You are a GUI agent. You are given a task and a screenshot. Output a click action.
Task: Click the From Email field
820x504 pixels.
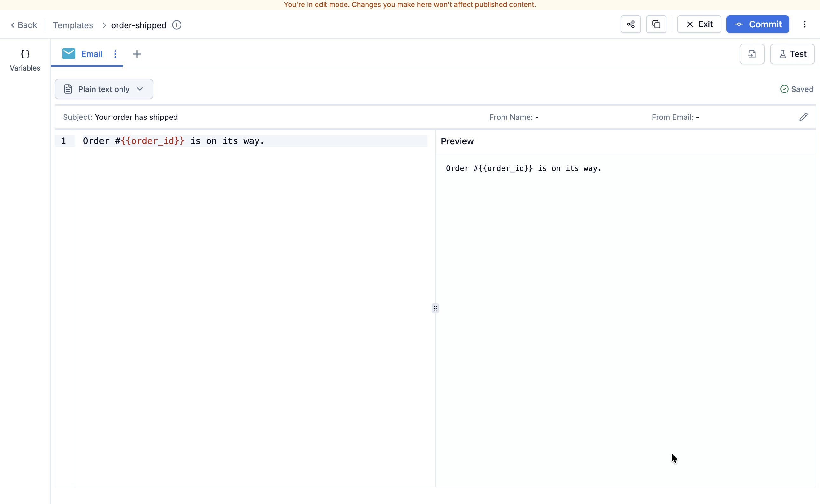point(675,117)
